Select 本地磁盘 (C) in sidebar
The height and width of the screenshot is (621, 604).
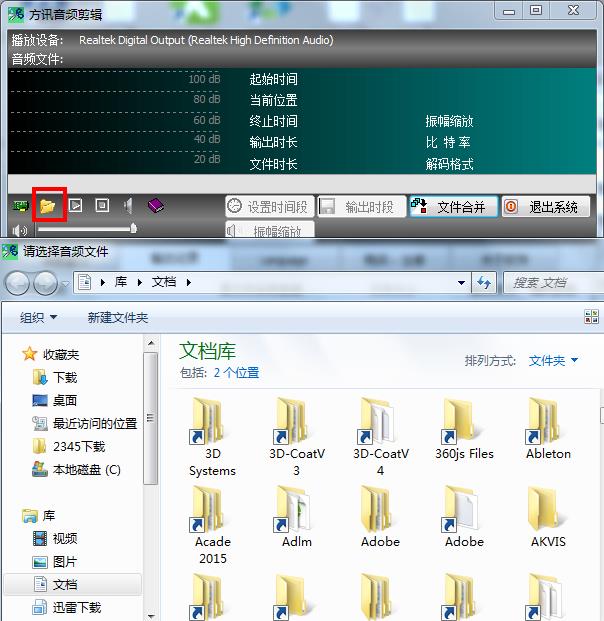pyautogui.click(x=86, y=469)
